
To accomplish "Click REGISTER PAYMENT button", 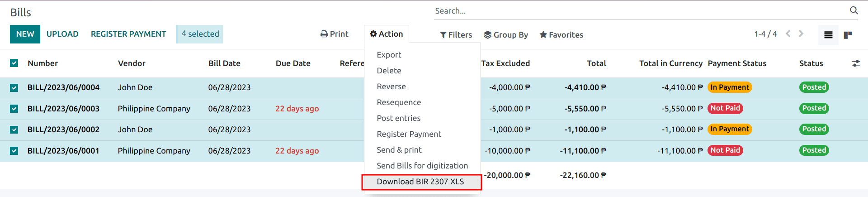I will tap(128, 34).
